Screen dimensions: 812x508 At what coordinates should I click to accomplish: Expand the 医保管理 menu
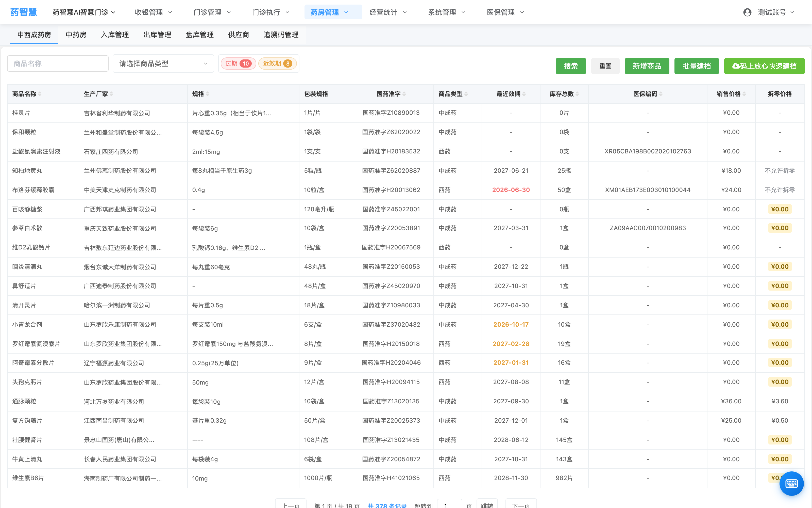tap(505, 12)
